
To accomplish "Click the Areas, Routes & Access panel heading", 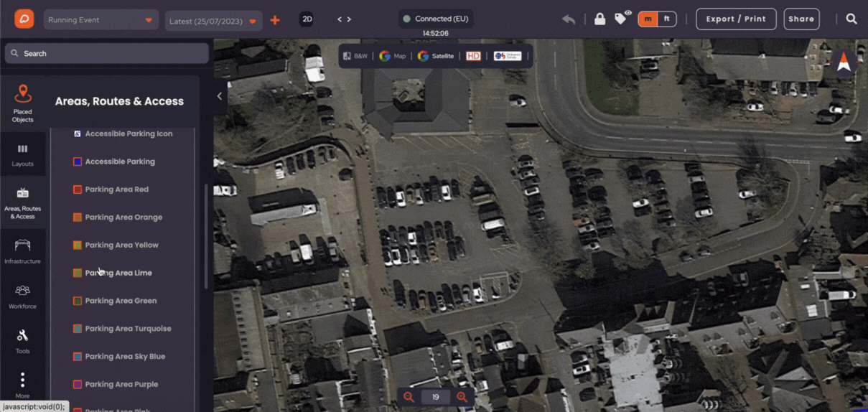I will coord(119,101).
